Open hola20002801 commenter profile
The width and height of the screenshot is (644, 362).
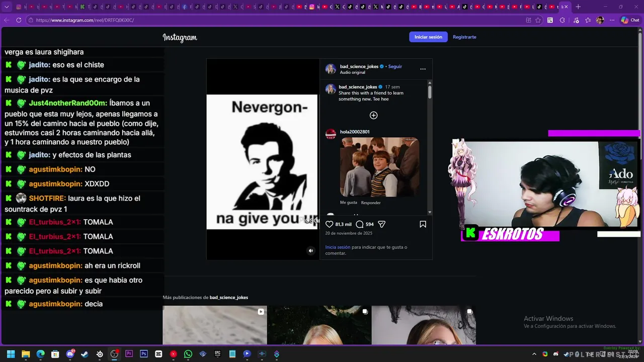pyautogui.click(x=355, y=132)
